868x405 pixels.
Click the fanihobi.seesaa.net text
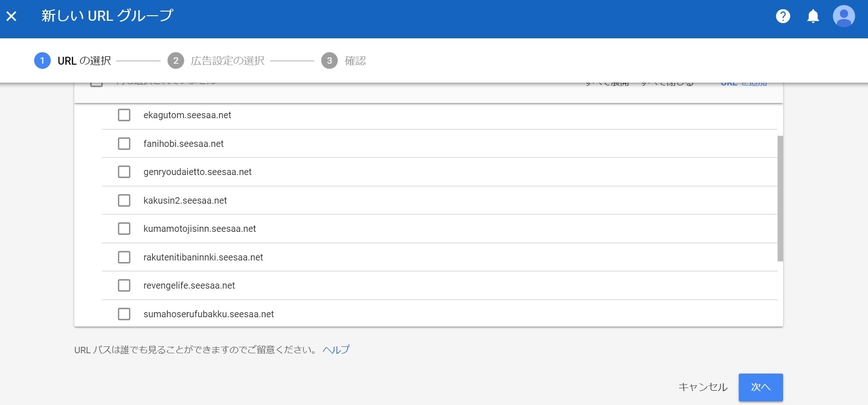pos(184,144)
